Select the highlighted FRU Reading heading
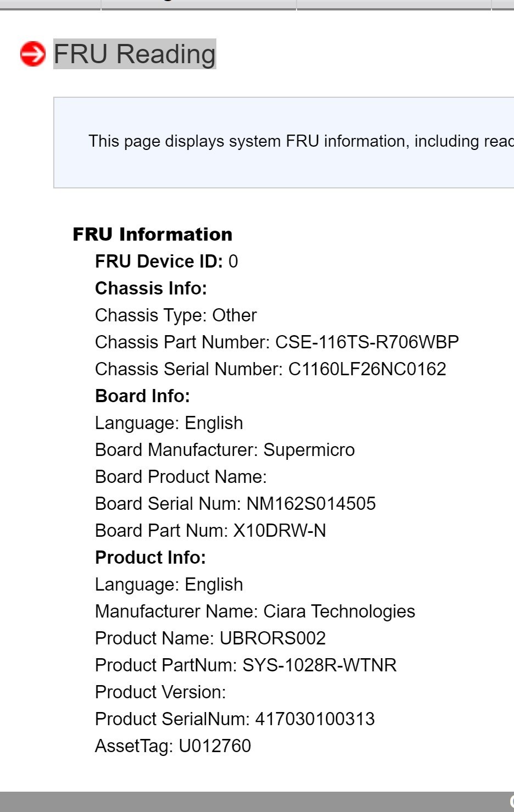The image size is (514, 812). pos(135,54)
